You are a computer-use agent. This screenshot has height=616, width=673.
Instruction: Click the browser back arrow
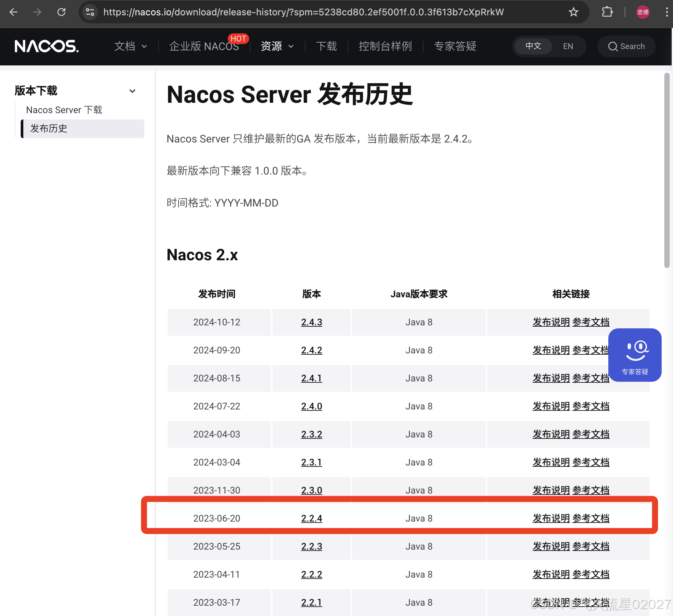coord(13,12)
